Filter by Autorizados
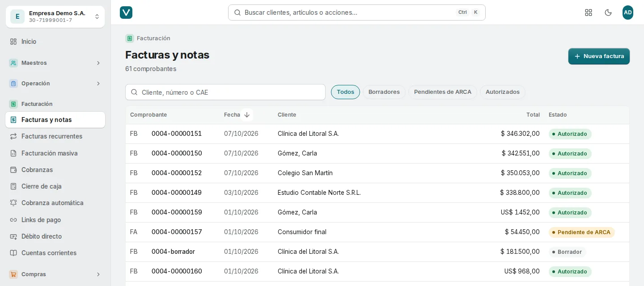The height and width of the screenshot is (286, 644). (503, 92)
